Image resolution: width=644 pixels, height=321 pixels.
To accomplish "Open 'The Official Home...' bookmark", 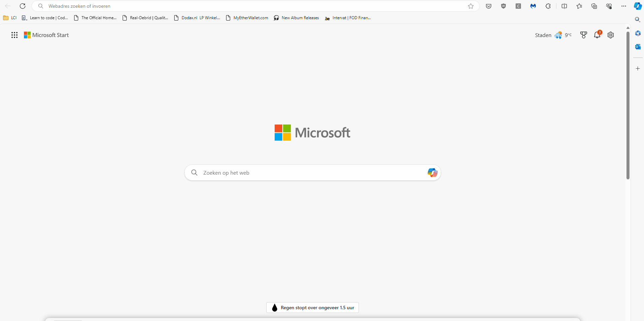I will click(95, 18).
